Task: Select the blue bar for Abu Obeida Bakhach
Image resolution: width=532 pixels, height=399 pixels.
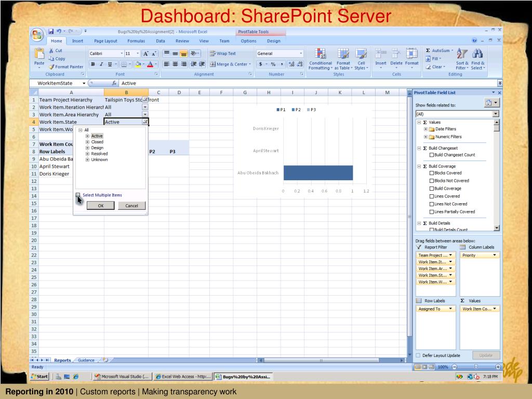Action: coord(318,172)
